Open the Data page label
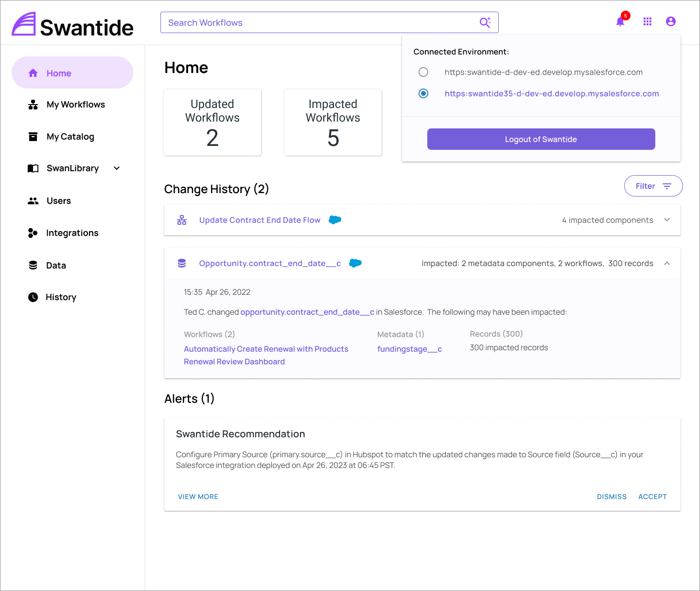This screenshot has width=700, height=591. 56,266
